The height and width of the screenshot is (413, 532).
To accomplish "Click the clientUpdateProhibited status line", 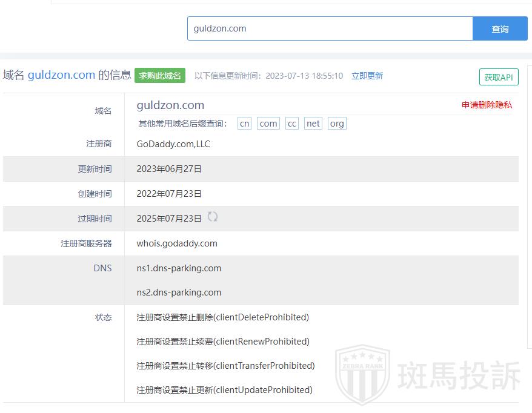I will pyautogui.click(x=224, y=389).
